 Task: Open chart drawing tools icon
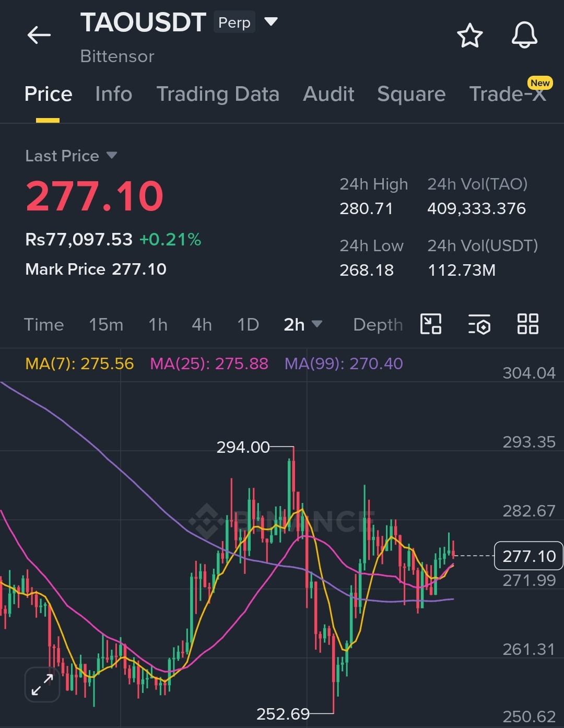pyautogui.click(x=431, y=324)
